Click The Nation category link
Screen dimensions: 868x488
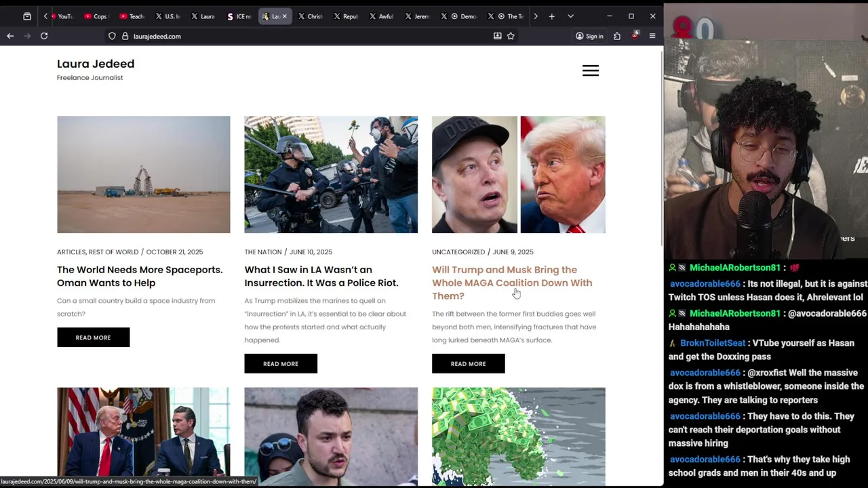tap(263, 252)
